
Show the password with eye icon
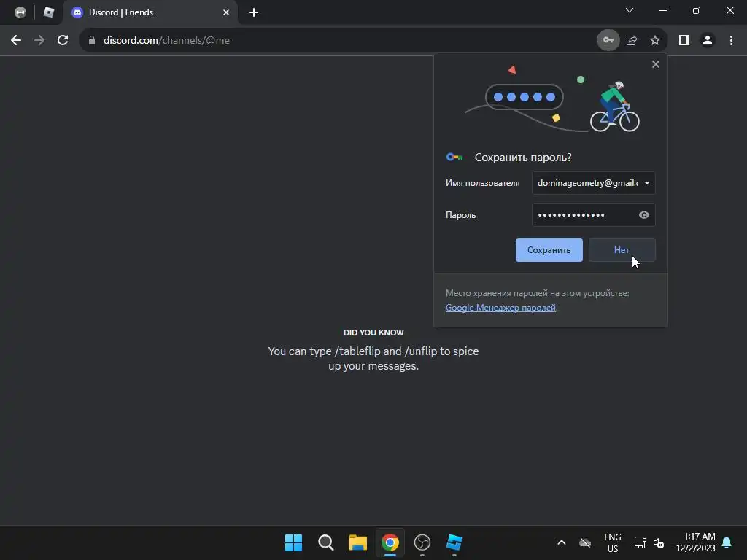[643, 215]
